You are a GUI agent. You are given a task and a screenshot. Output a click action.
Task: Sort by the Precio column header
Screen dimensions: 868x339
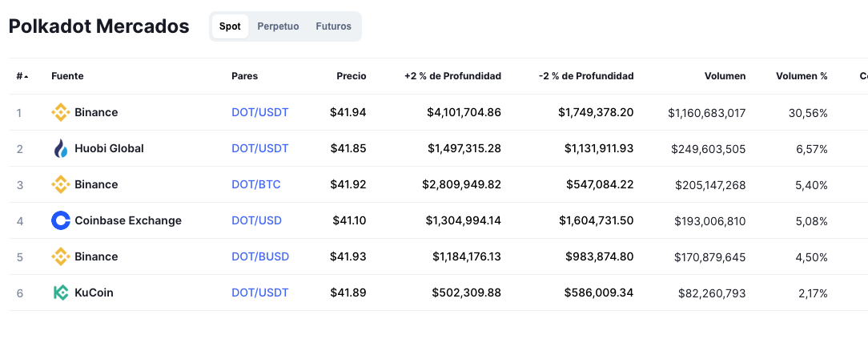(x=351, y=76)
